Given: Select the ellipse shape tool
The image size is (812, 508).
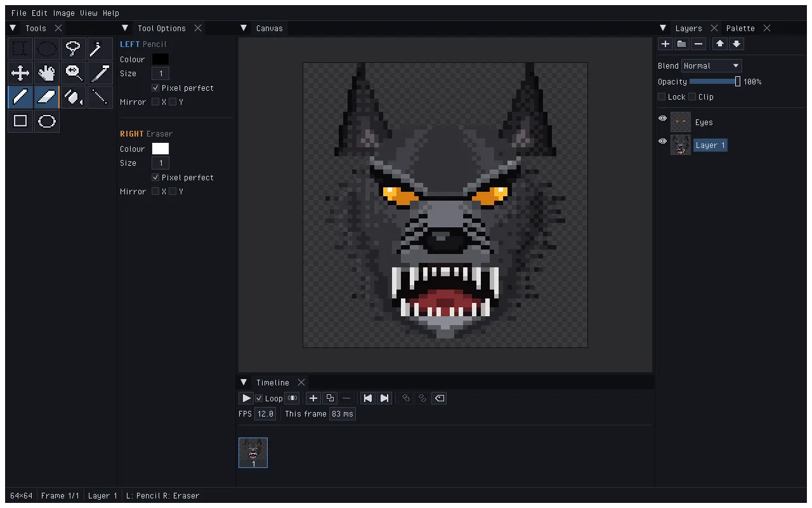Looking at the screenshot, I should [x=47, y=121].
